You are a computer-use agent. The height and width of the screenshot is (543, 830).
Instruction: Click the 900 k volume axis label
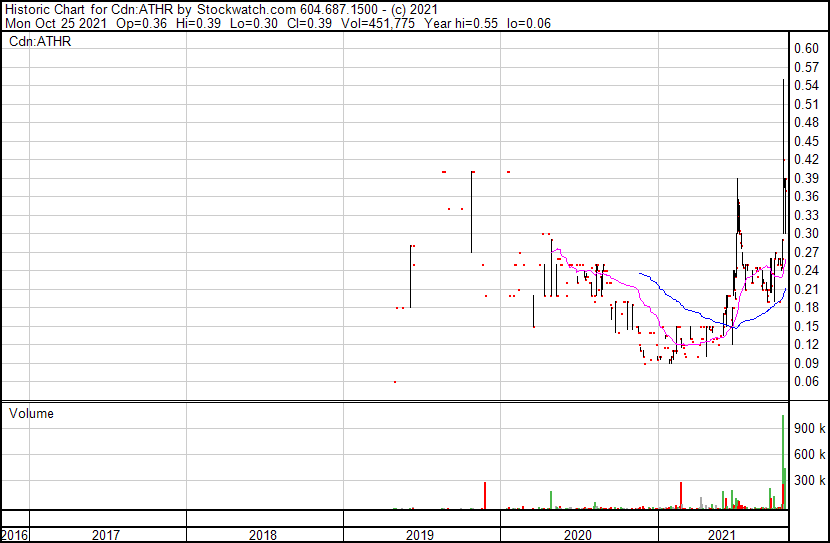point(808,428)
